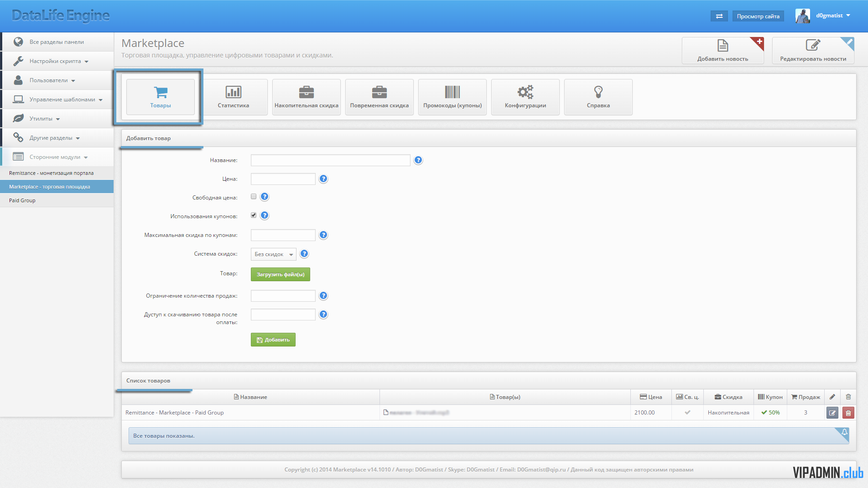
Task: Click the Название input field
Action: tap(331, 160)
